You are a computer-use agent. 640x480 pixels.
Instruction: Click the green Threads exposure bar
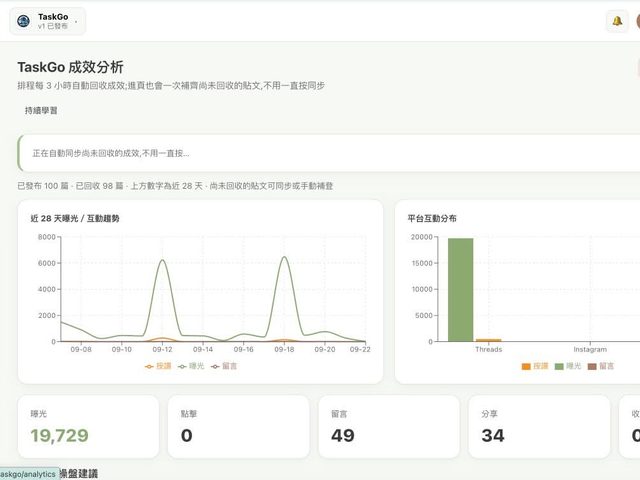460,290
